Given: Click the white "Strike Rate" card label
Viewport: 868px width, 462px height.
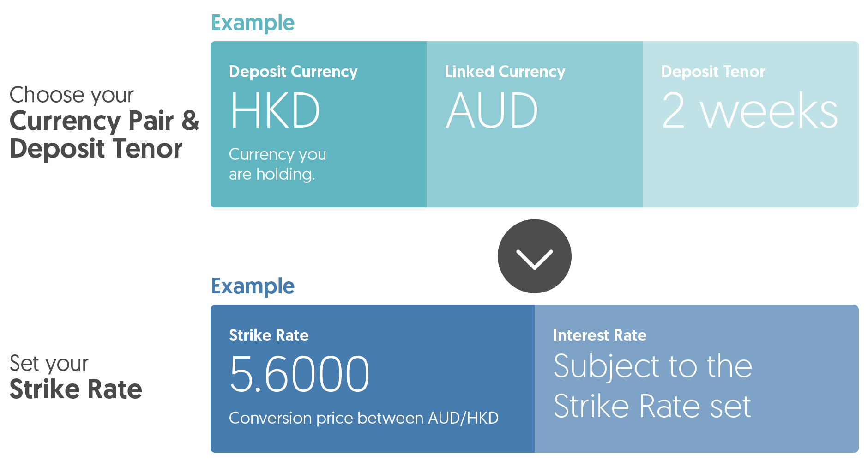Looking at the screenshot, I should [269, 335].
